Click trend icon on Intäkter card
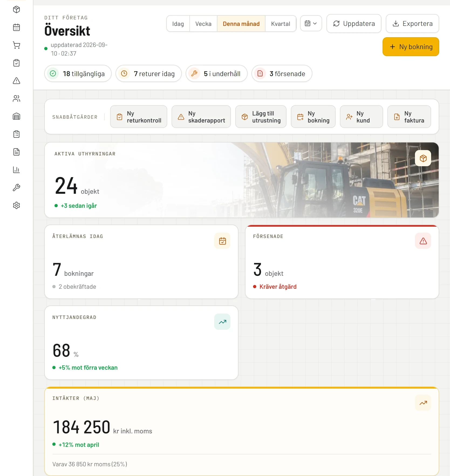This screenshot has height=476, width=450. click(x=423, y=403)
